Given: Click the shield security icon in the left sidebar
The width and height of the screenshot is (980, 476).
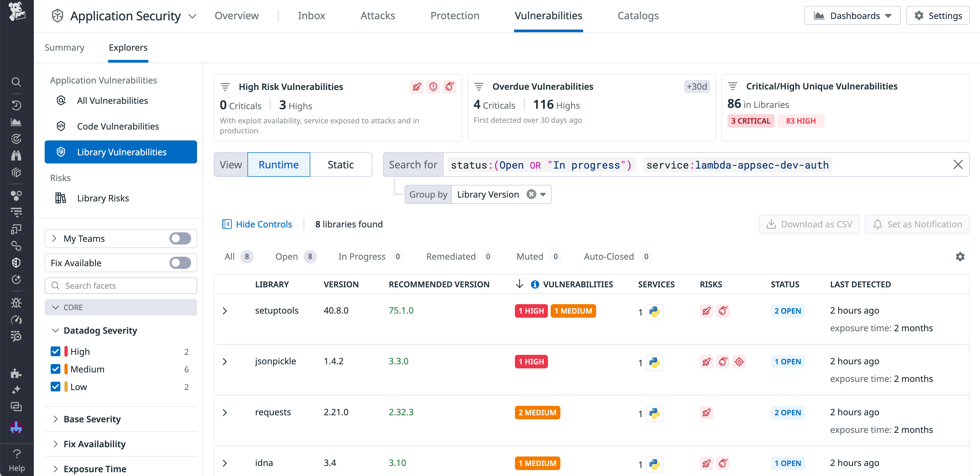Looking at the screenshot, I should pos(16,262).
